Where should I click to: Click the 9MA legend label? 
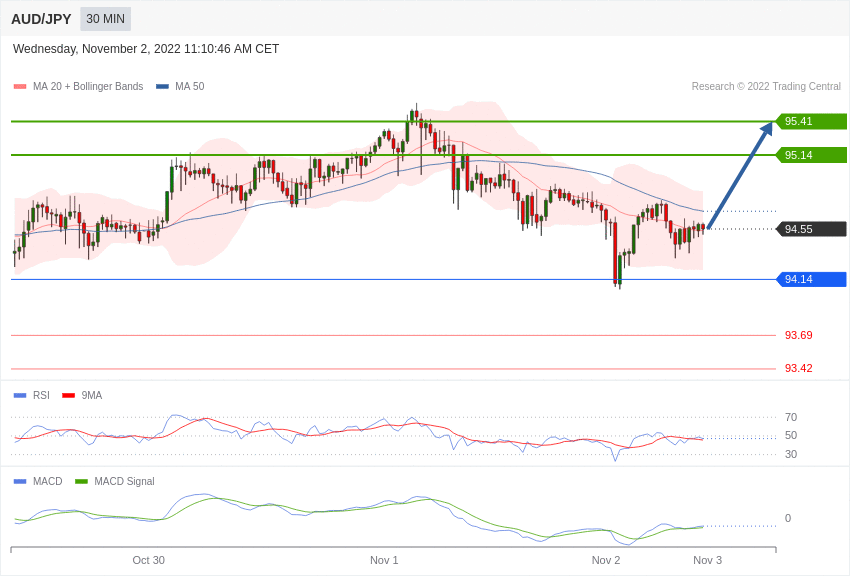pyautogui.click(x=92, y=396)
